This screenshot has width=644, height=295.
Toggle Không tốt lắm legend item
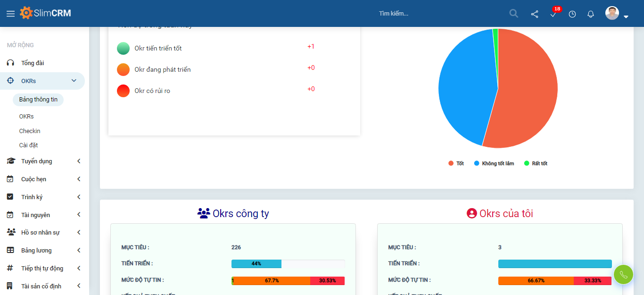pyautogui.click(x=494, y=163)
